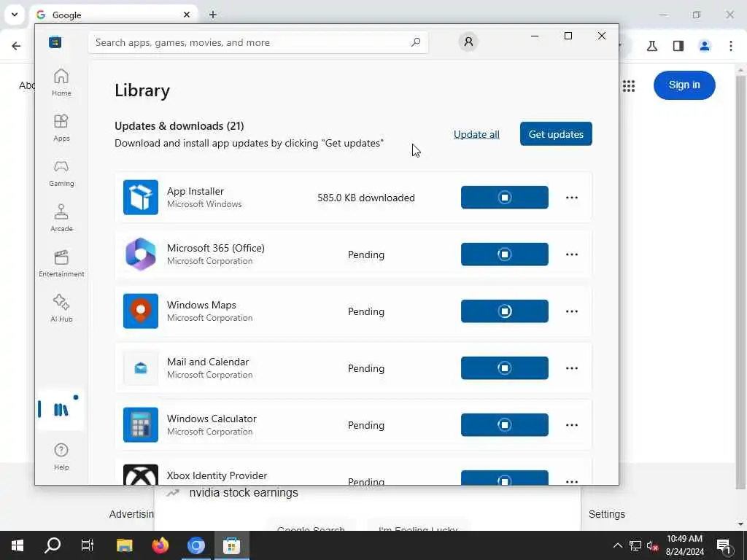The height and width of the screenshot is (560, 747).
Task: Open the Windows Start menu
Action: point(18,545)
